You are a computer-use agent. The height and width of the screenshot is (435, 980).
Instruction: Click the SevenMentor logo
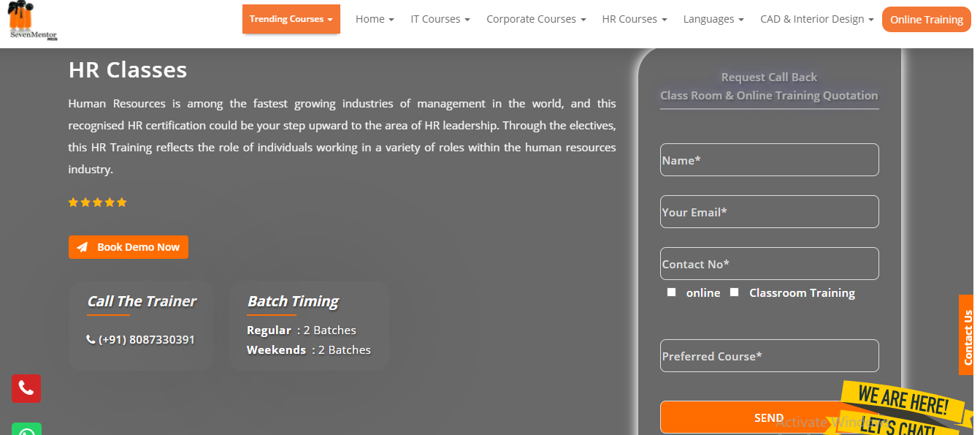click(x=33, y=20)
